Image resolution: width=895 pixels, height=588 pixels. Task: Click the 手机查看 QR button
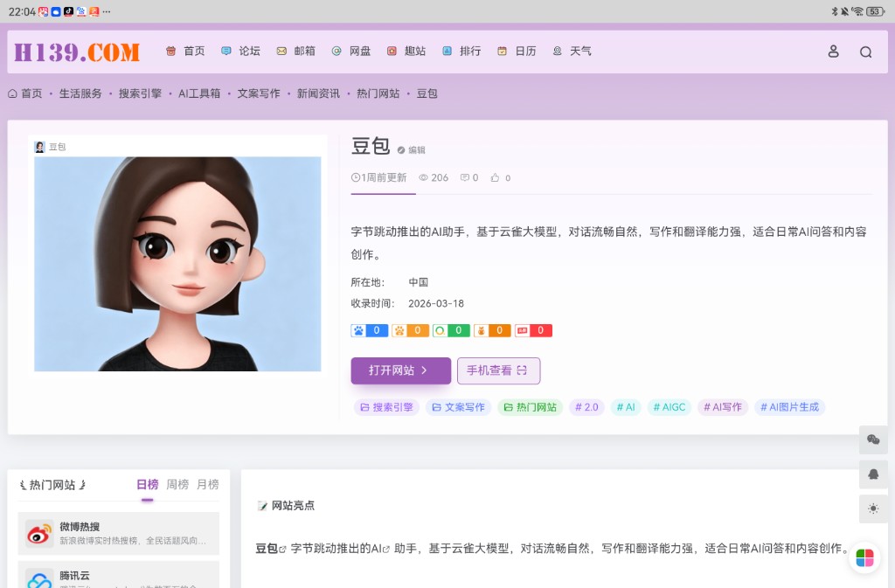point(498,370)
